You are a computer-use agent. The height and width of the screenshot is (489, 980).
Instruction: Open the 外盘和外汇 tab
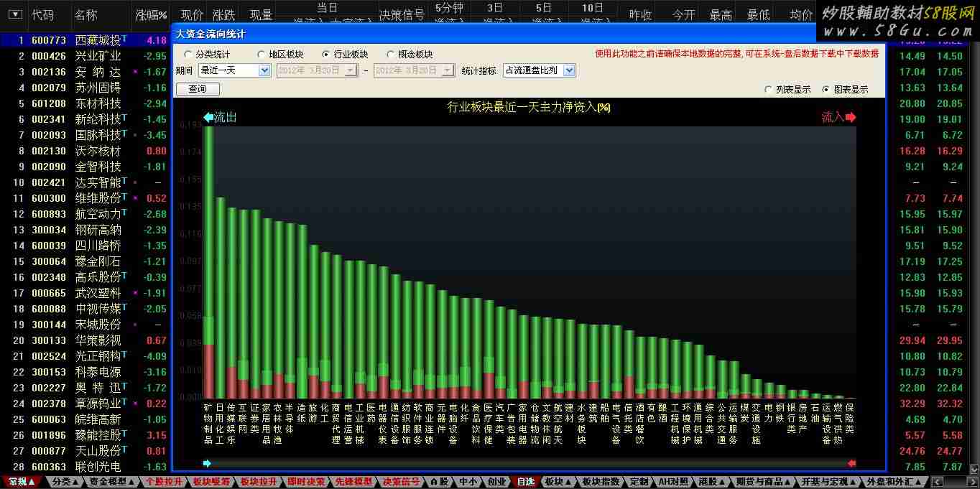894,482
